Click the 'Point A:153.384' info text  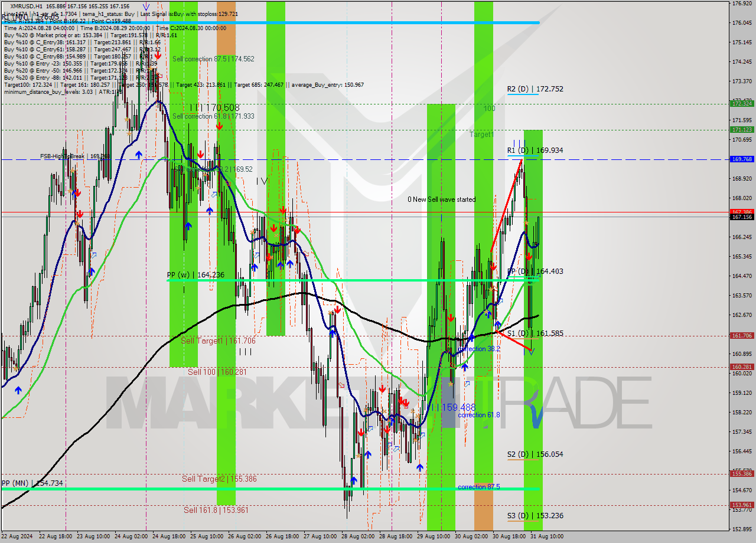[25, 21]
